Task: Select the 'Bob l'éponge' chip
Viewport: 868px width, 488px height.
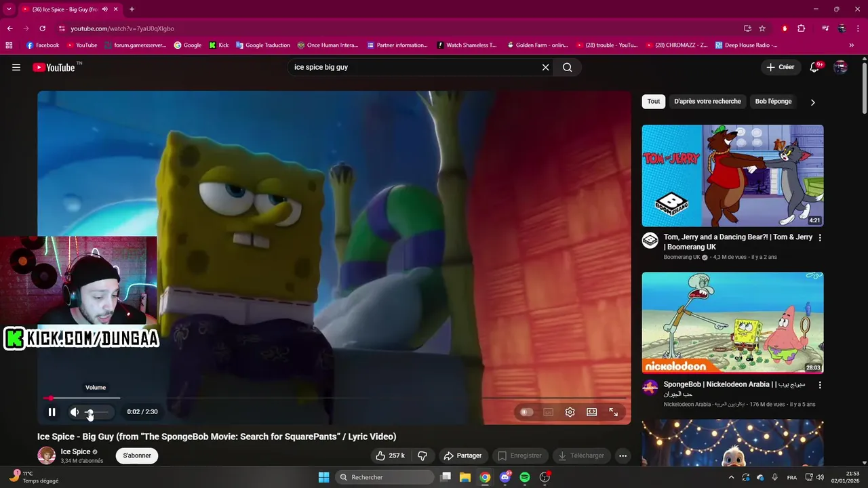Action: (773, 102)
